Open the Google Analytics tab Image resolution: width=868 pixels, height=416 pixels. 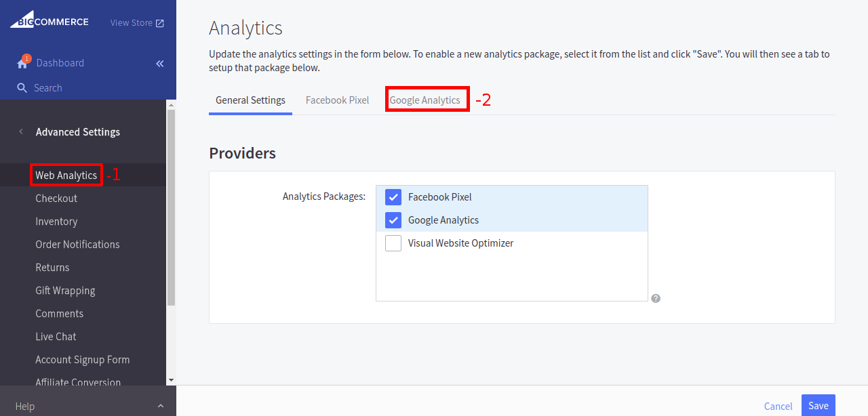click(x=425, y=100)
